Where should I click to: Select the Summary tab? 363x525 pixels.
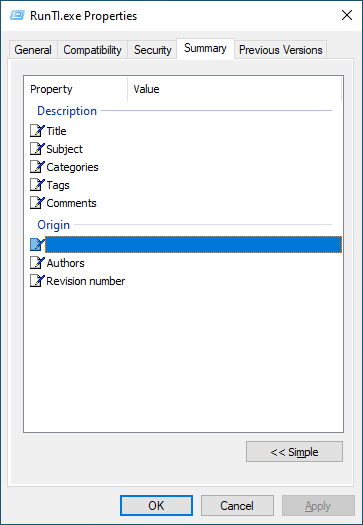pyautogui.click(x=205, y=49)
